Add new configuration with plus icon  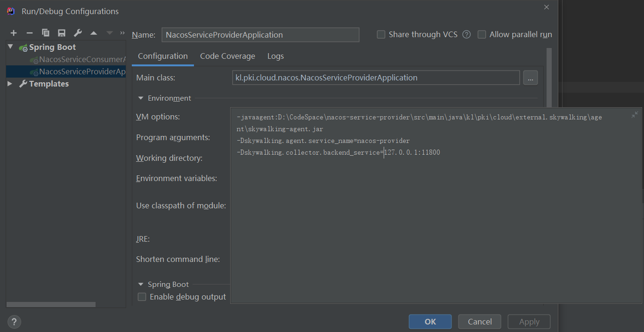pos(14,33)
